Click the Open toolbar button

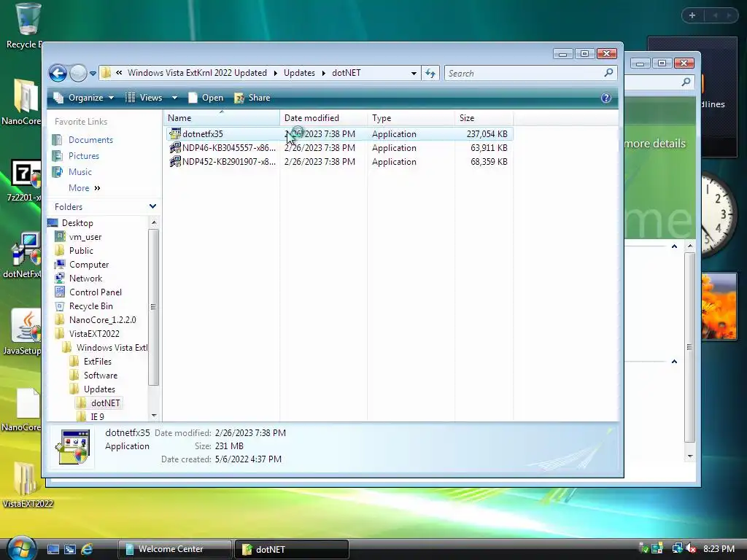tap(206, 98)
